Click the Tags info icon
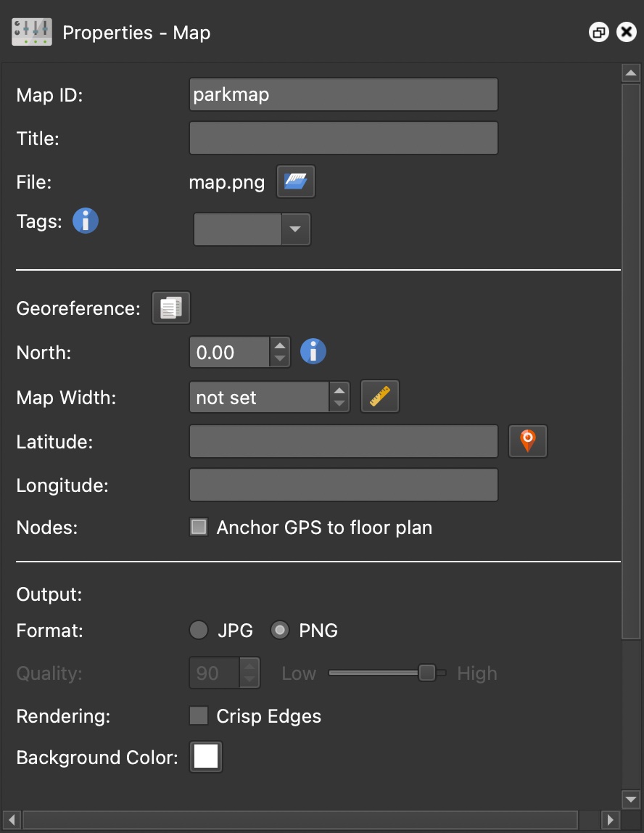This screenshot has width=644, height=833. pos(86,221)
